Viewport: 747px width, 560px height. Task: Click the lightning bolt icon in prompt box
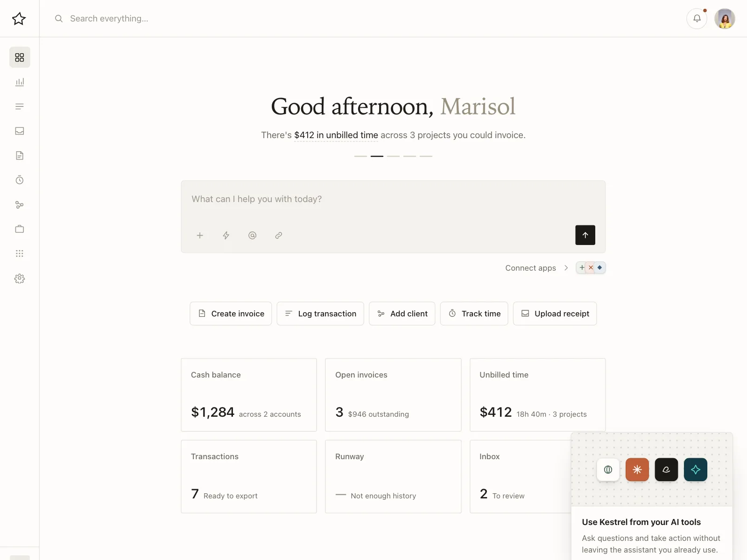click(x=226, y=235)
